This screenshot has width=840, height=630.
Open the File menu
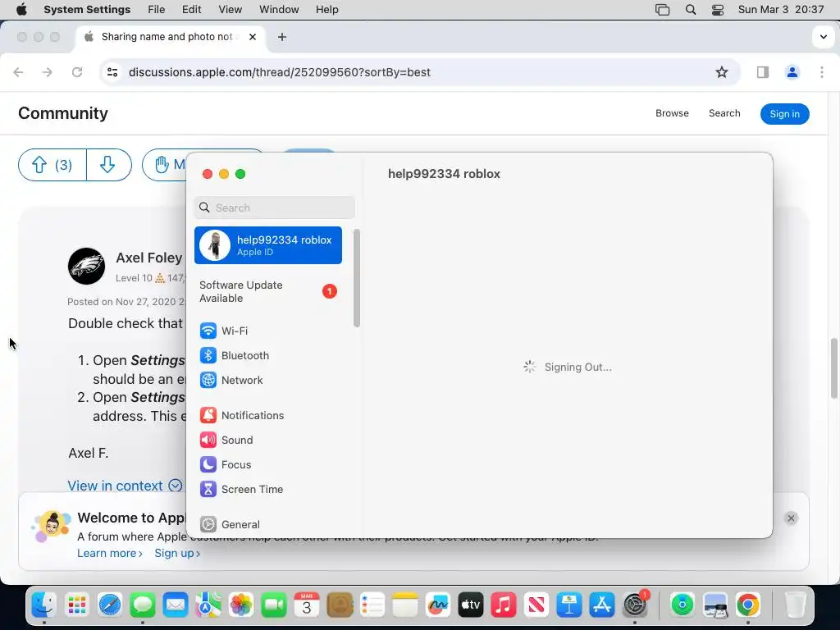click(x=157, y=10)
